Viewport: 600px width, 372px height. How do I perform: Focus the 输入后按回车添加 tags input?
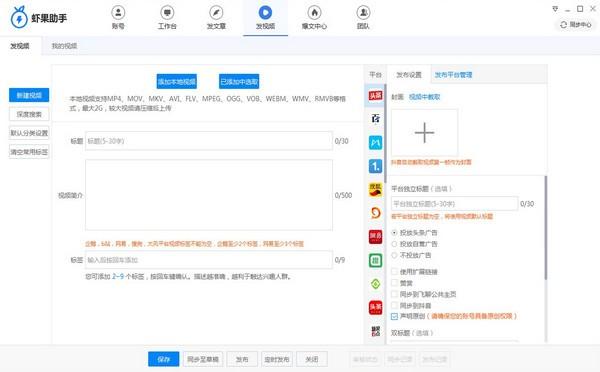pyautogui.click(x=209, y=260)
